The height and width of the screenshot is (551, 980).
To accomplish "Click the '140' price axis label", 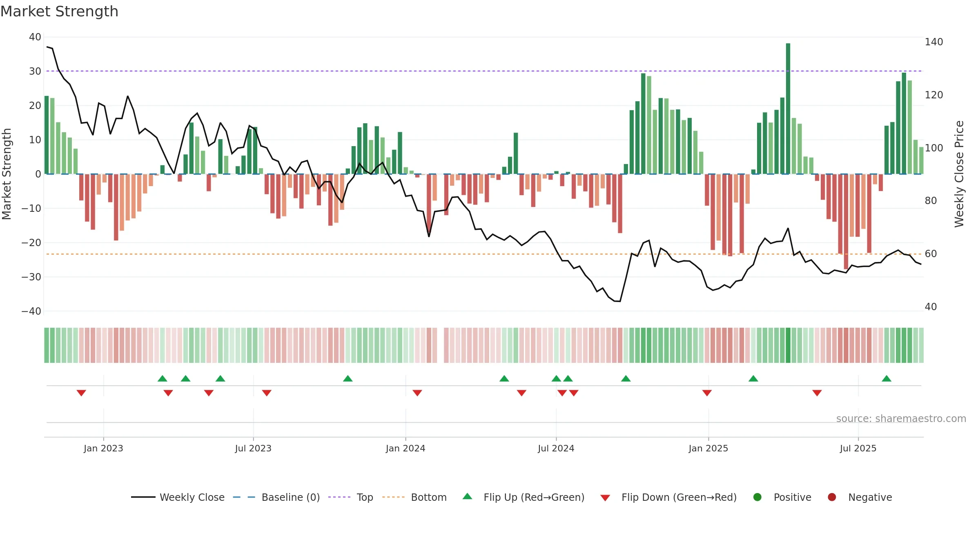I will tap(934, 42).
